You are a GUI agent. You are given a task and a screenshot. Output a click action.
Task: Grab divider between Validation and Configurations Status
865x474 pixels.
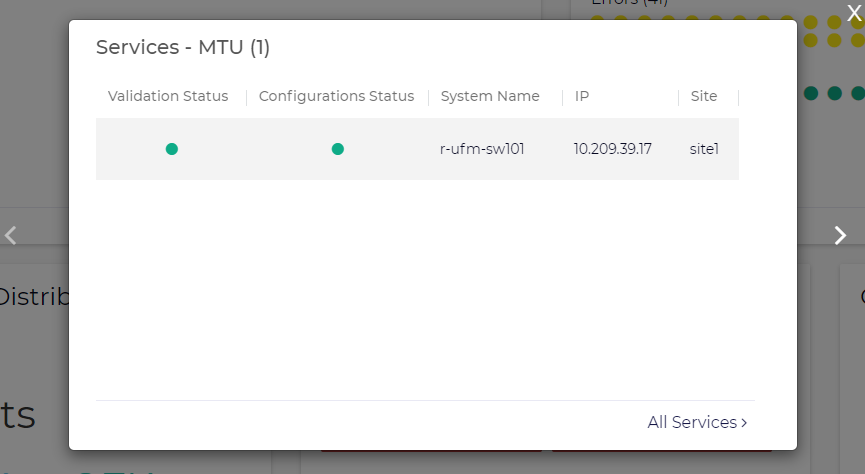tap(246, 97)
